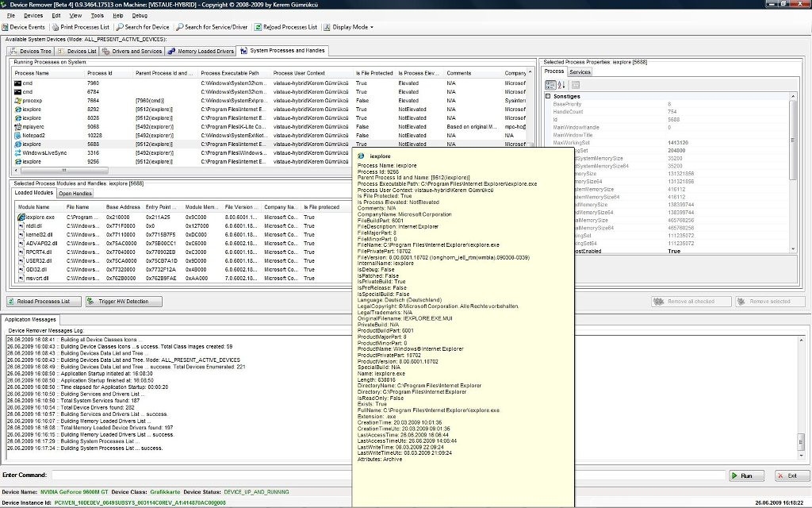812x508 pixels.
Task: Click the message log scroll-down arrow
Action: click(802, 456)
